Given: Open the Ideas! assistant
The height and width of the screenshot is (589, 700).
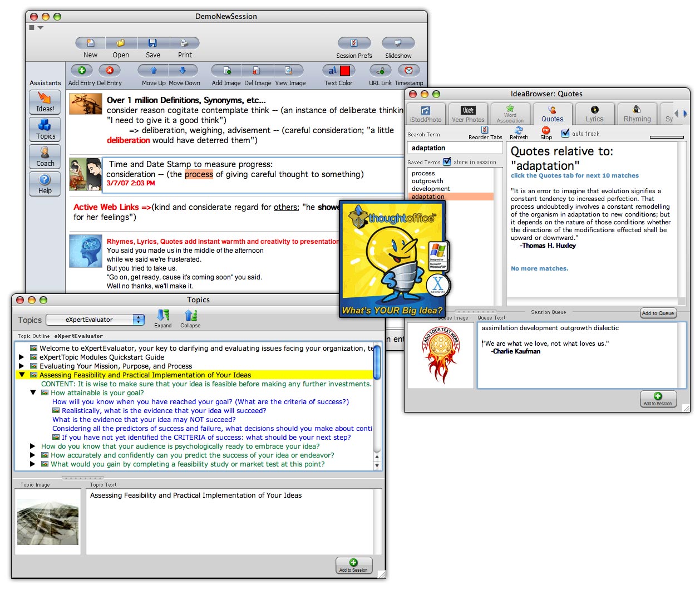Looking at the screenshot, I should pyautogui.click(x=45, y=102).
